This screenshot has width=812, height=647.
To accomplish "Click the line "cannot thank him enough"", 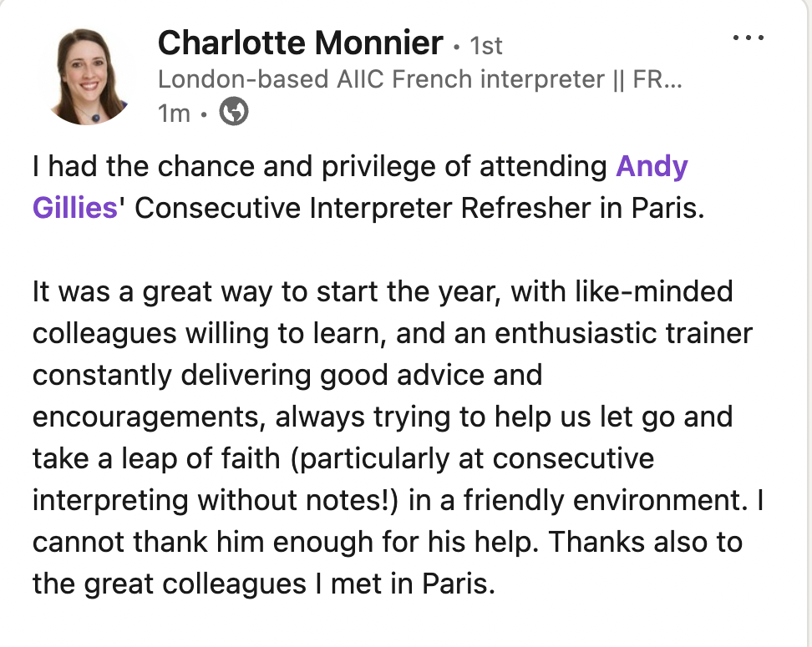I will point(387,542).
